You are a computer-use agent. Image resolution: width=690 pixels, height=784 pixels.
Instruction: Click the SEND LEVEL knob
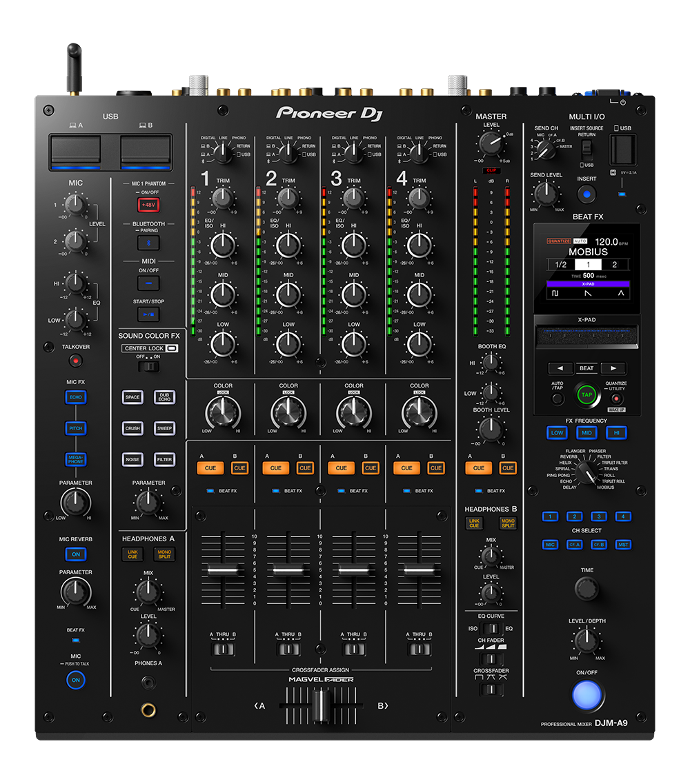[x=546, y=194]
